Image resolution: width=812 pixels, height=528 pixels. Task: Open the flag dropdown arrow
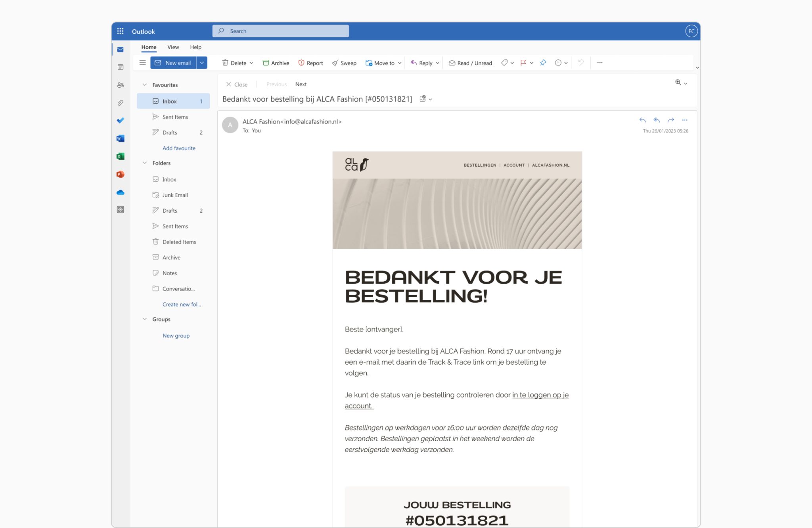tap(532, 63)
